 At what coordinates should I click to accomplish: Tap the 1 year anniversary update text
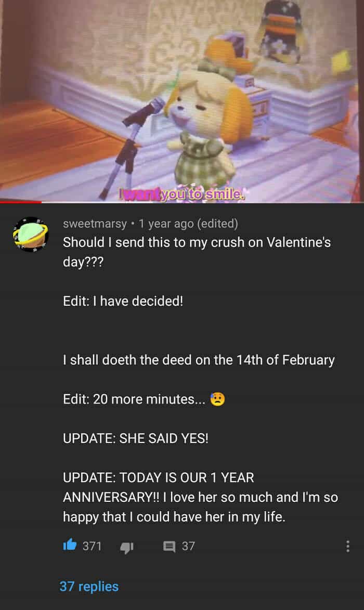200,497
